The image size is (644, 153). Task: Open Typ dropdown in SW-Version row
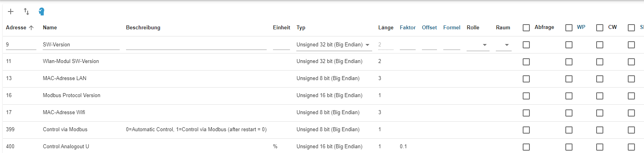334,45
